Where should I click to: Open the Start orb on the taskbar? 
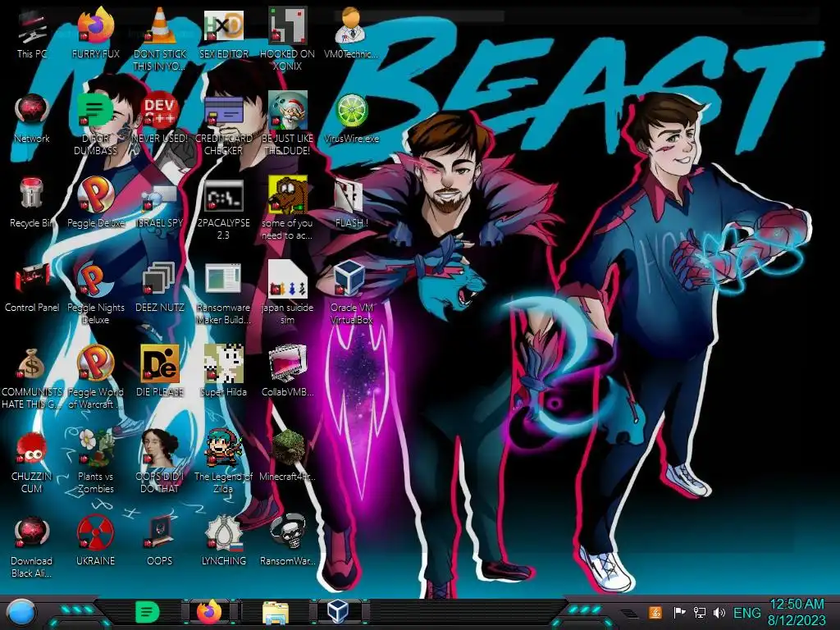pos(21,614)
